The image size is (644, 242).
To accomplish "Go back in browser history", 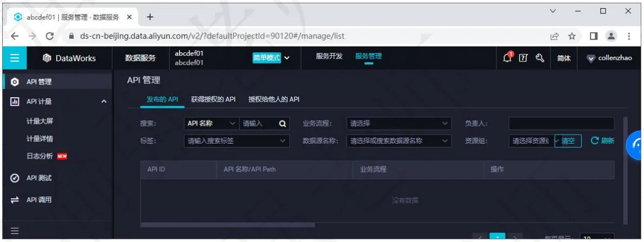I will (x=15, y=36).
